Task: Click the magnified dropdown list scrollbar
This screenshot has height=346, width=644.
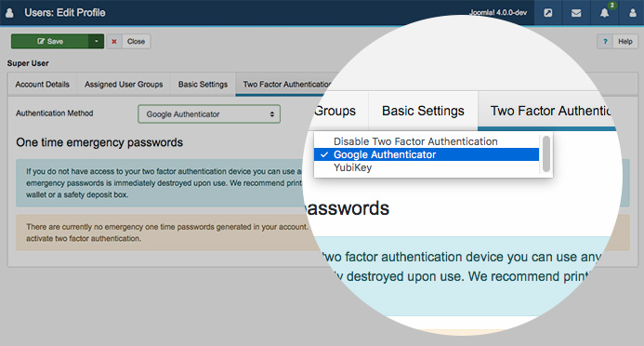Action: [546, 153]
